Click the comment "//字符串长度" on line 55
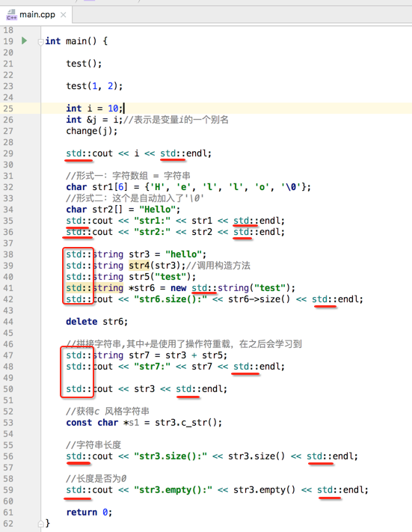This screenshot has height=532, width=412. click(93, 444)
